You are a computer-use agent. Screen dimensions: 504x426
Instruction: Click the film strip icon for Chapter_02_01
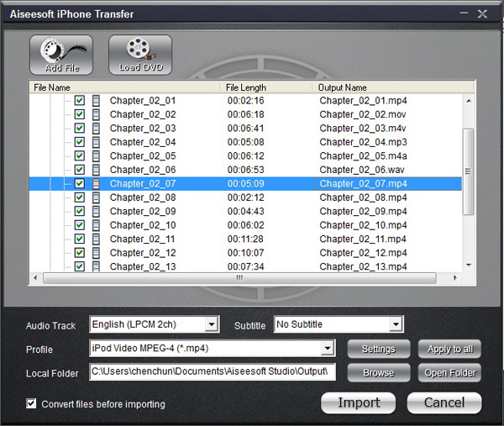(96, 101)
